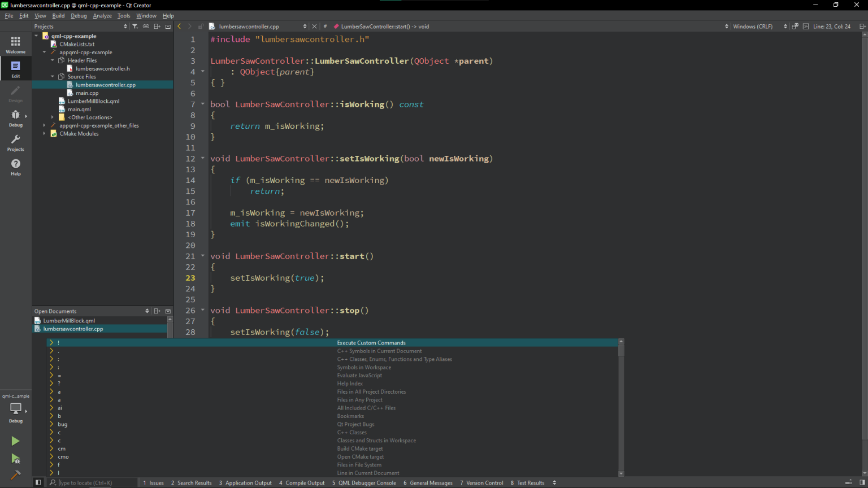
Task: Open Projects mode from the left sidebar
Action: 15,141
